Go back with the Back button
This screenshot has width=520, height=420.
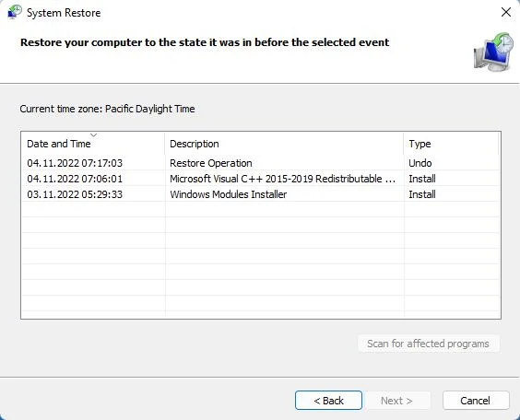coord(328,400)
